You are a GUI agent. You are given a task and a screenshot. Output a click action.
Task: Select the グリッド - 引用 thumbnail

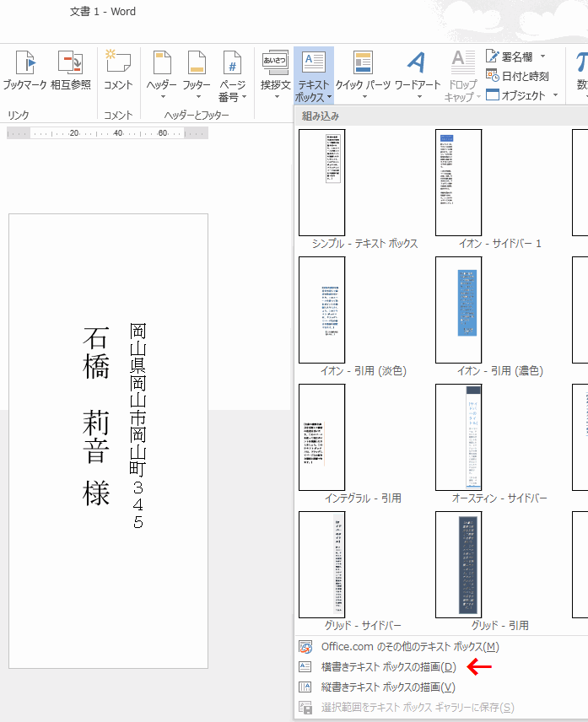(459, 564)
